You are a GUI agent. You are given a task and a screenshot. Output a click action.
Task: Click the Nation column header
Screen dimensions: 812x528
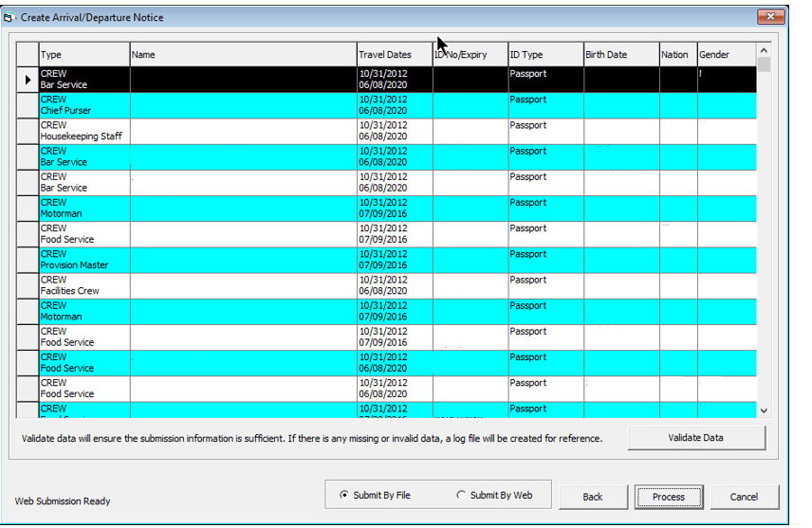pyautogui.click(x=679, y=54)
